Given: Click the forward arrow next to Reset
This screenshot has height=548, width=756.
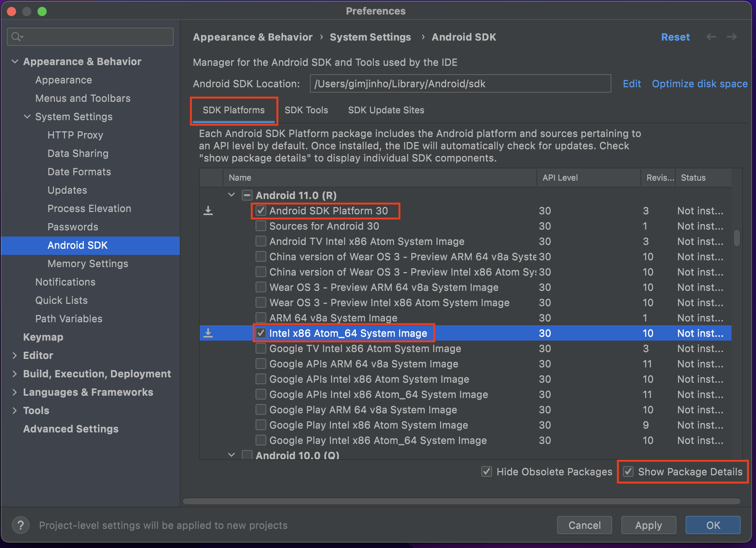Looking at the screenshot, I should 732,37.
